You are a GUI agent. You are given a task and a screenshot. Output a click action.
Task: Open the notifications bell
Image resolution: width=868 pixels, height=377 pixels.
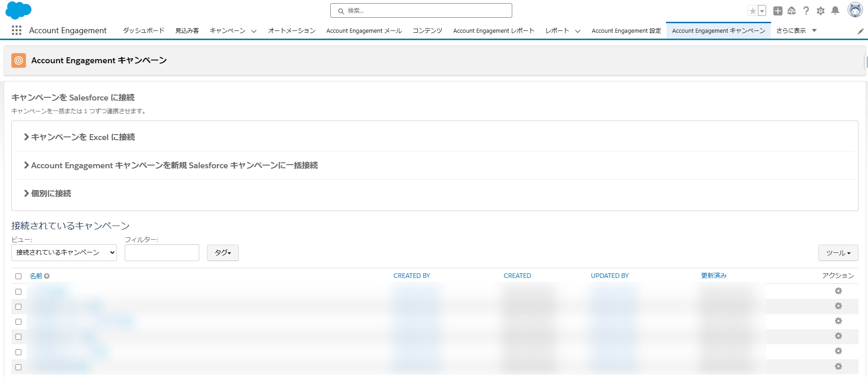tap(835, 10)
